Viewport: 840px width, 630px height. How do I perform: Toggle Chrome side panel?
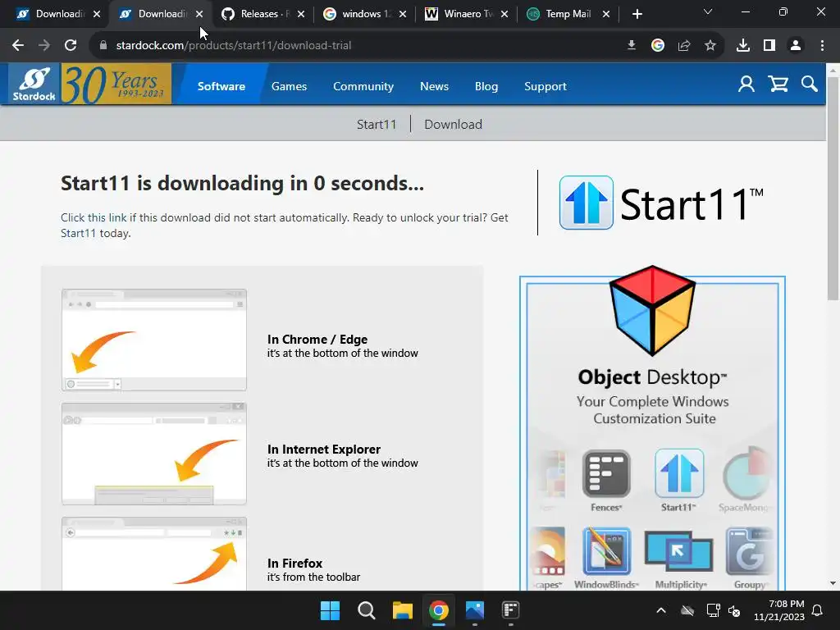769,46
